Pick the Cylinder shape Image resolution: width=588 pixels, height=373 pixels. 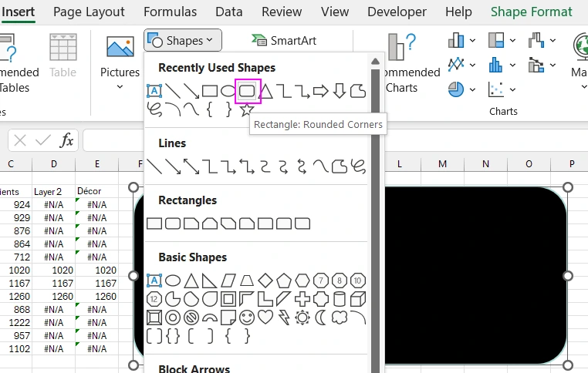[x=340, y=299]
